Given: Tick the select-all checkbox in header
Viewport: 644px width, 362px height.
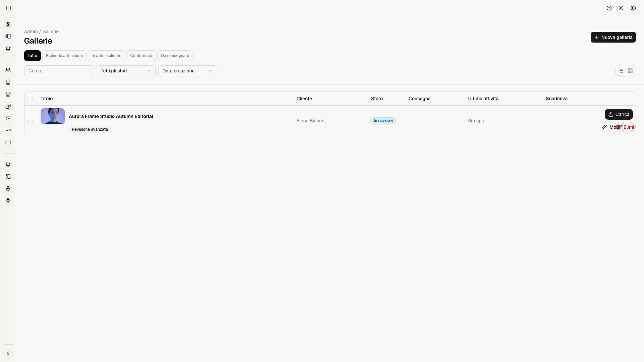Looking at the screenshot, I should tap(30, 99).
